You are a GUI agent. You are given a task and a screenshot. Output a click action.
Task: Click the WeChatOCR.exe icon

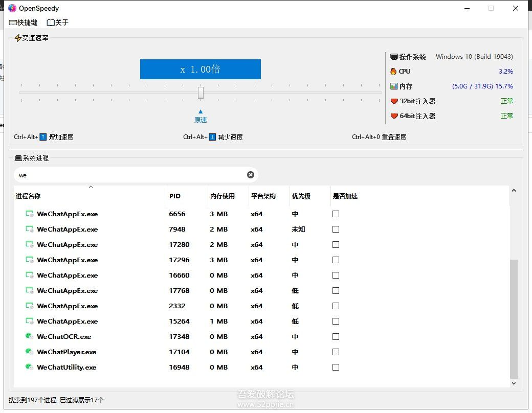[x=30, y=336]
